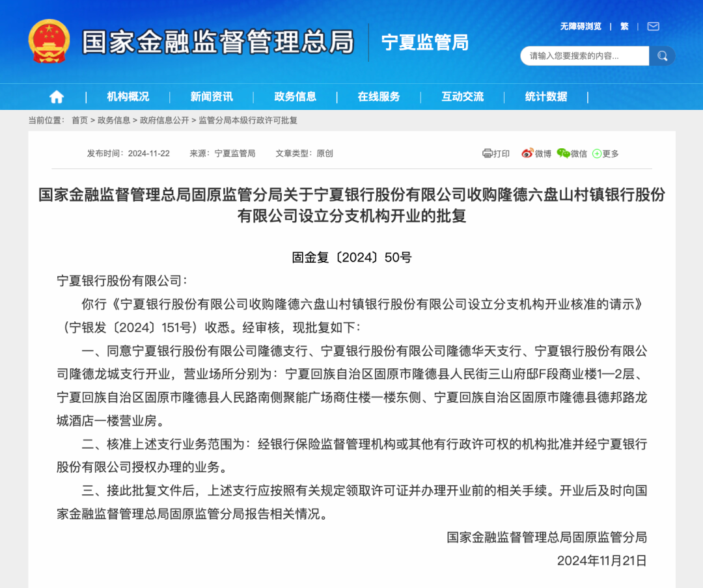The width and height of the screenshot is (703, 588).
Task: Share article via Weibo icon
Action: (x=527, y=154)
